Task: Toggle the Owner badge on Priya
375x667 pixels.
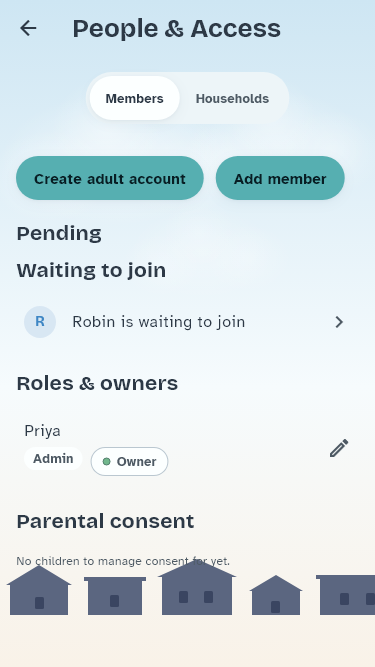Action: point(129,462)
